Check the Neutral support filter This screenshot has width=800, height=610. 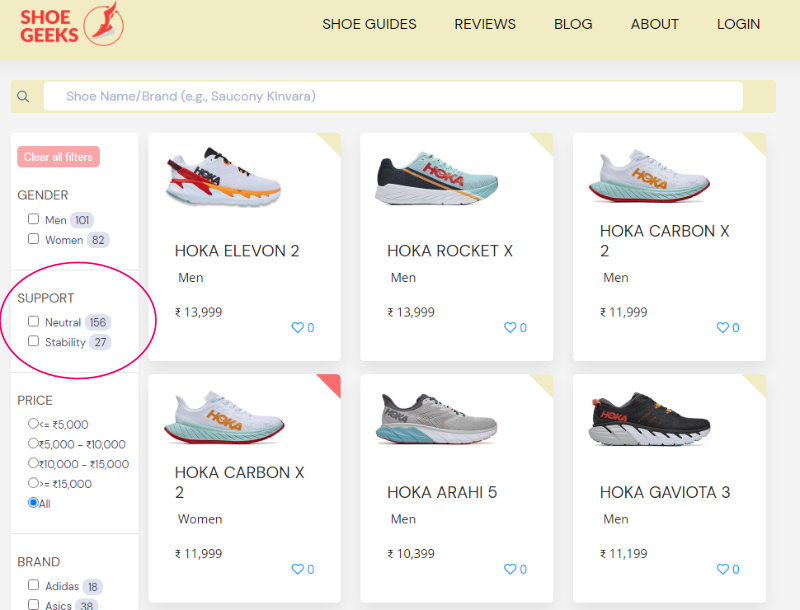(x=34, y=322)
